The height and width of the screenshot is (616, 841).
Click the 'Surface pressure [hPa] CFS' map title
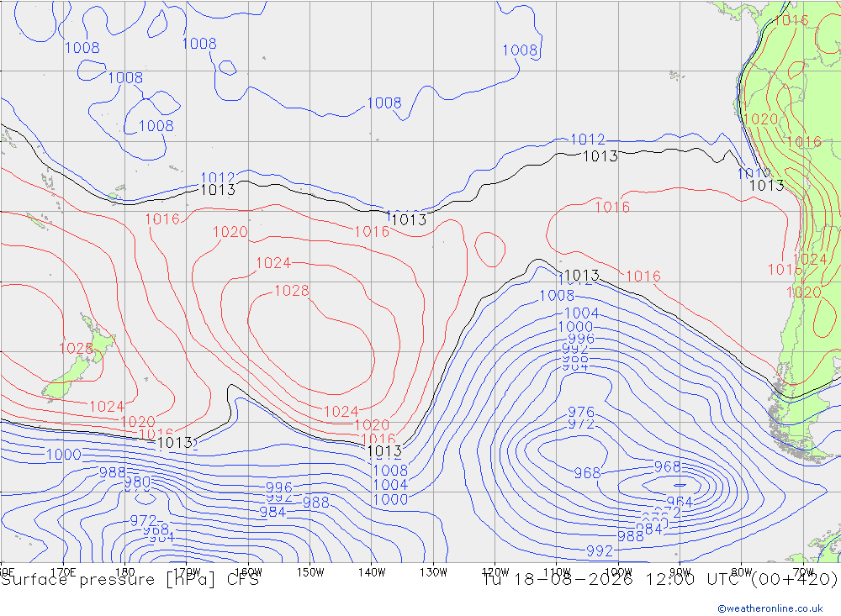[x=130, y=580]
